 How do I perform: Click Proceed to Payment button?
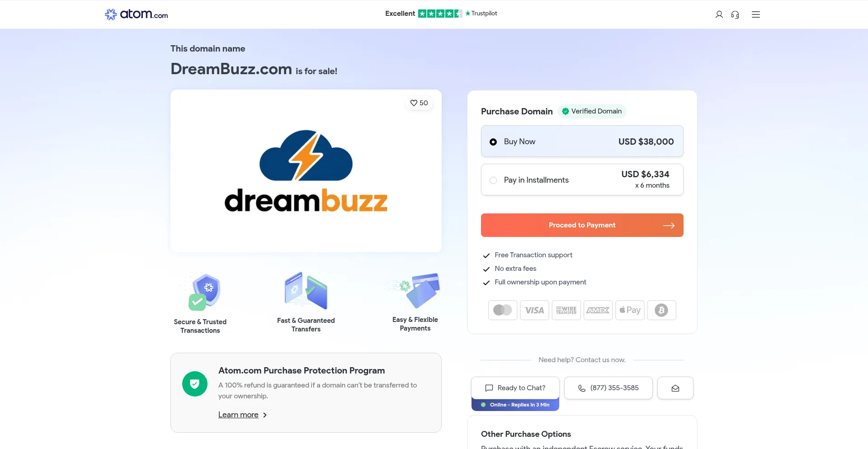(582, 225)
